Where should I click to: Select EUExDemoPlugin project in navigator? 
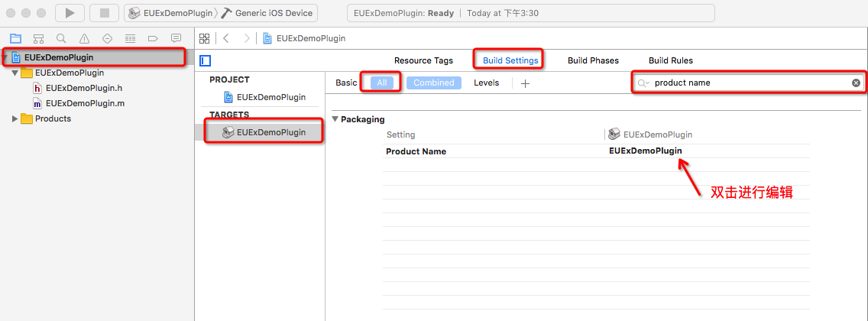point(59,57)
